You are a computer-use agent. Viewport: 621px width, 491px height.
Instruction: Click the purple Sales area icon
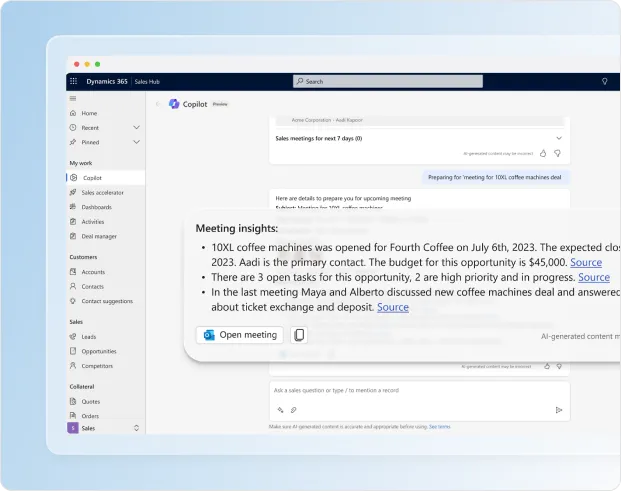click(x=73, y=428)
